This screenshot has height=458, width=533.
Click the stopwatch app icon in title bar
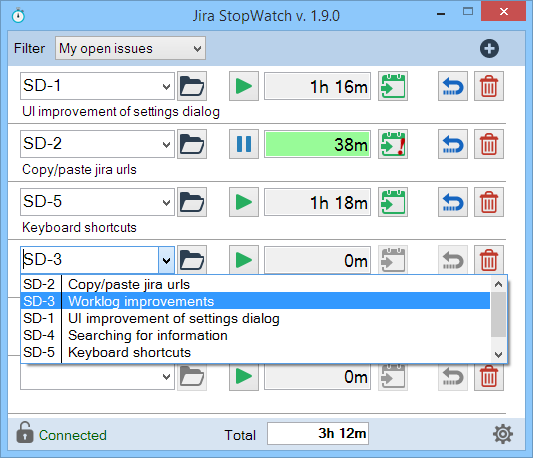(18, 16)
